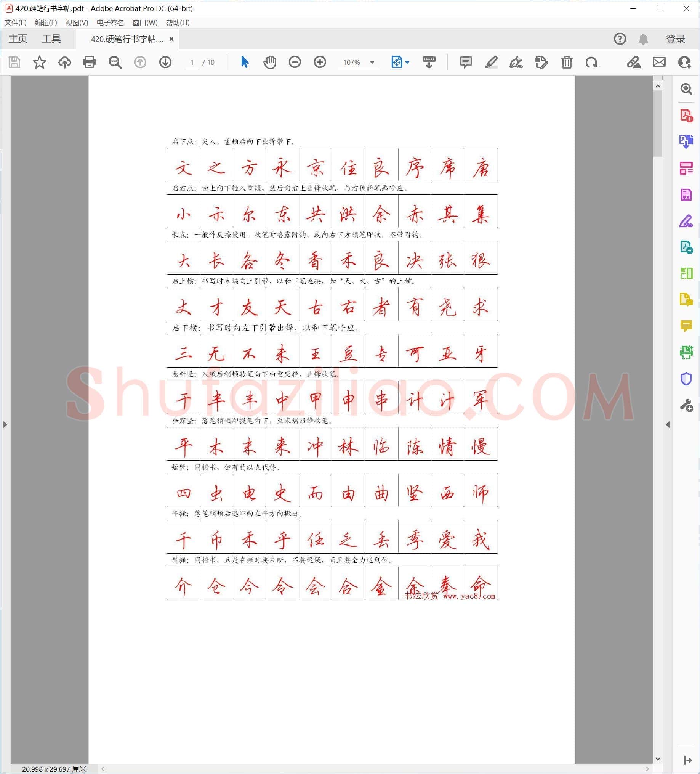Open the Protect shield tool in sidebar

tap(686, 379)
